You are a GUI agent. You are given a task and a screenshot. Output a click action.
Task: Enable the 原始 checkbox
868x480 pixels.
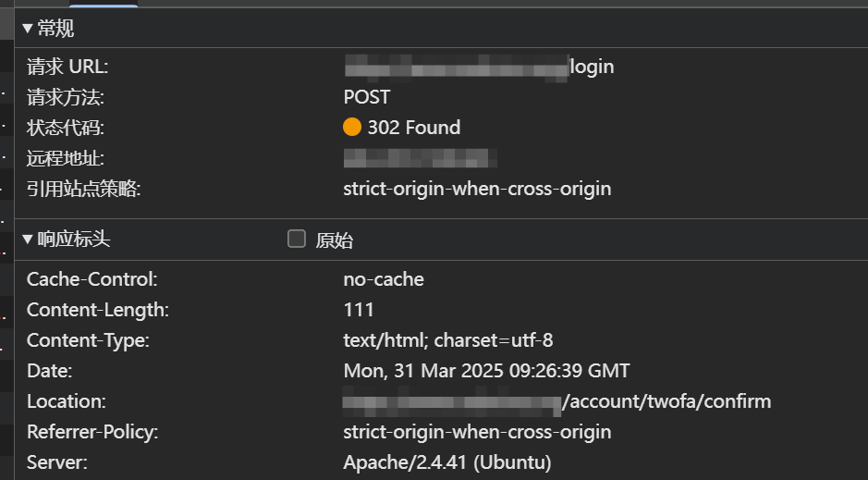(297, 239)
